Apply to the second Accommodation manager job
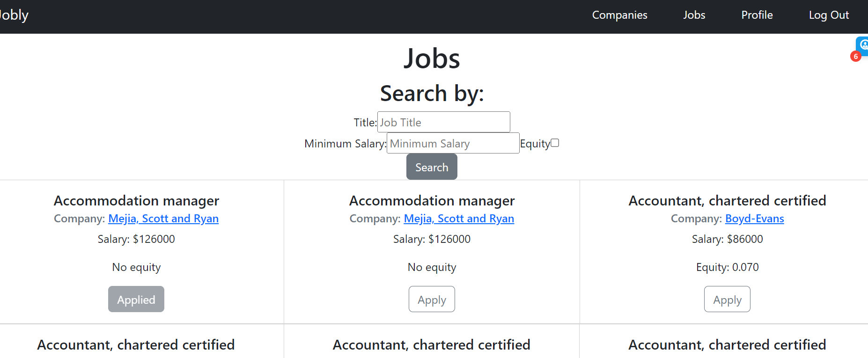The width and height of the screenshot is (868, 358). click(432, 300)
